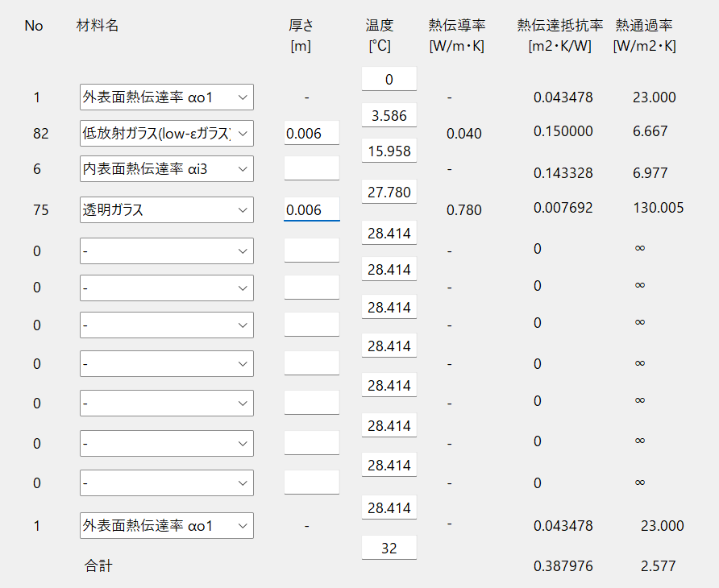Select the temperature field showing 27.780

tap(389, 192)
